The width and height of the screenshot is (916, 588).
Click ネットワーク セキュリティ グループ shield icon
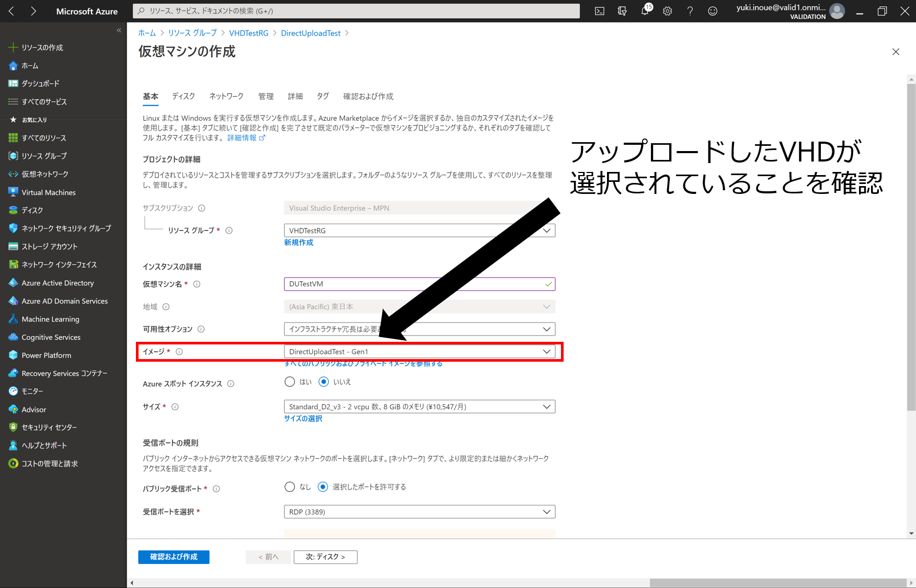pos(13,228)
